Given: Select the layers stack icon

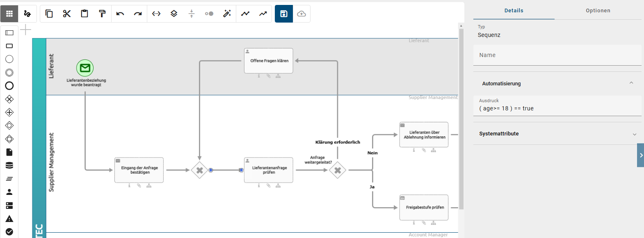Looking at the screenshot, I should coord(174,14).
